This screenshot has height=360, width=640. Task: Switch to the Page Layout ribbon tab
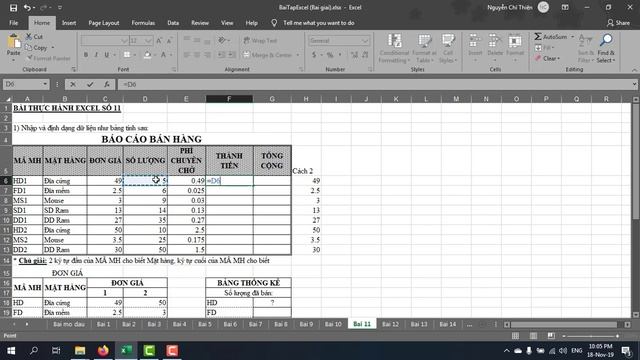tap(104, 23)
